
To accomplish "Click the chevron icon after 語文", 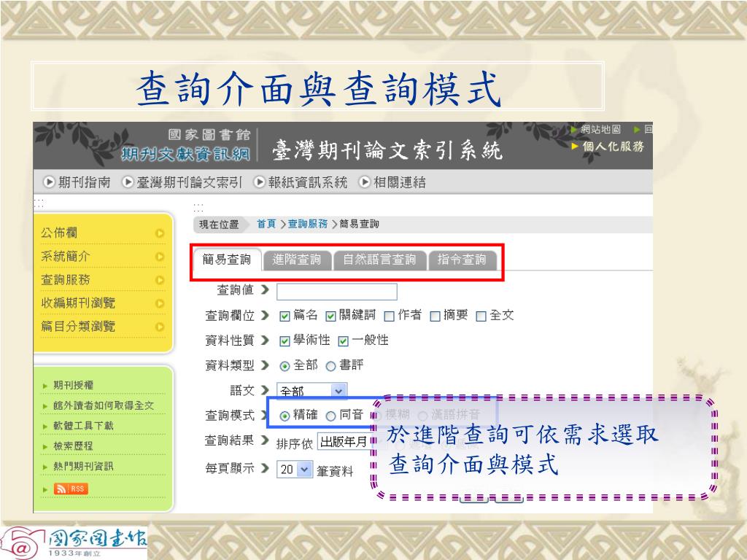I will point(265,391).
